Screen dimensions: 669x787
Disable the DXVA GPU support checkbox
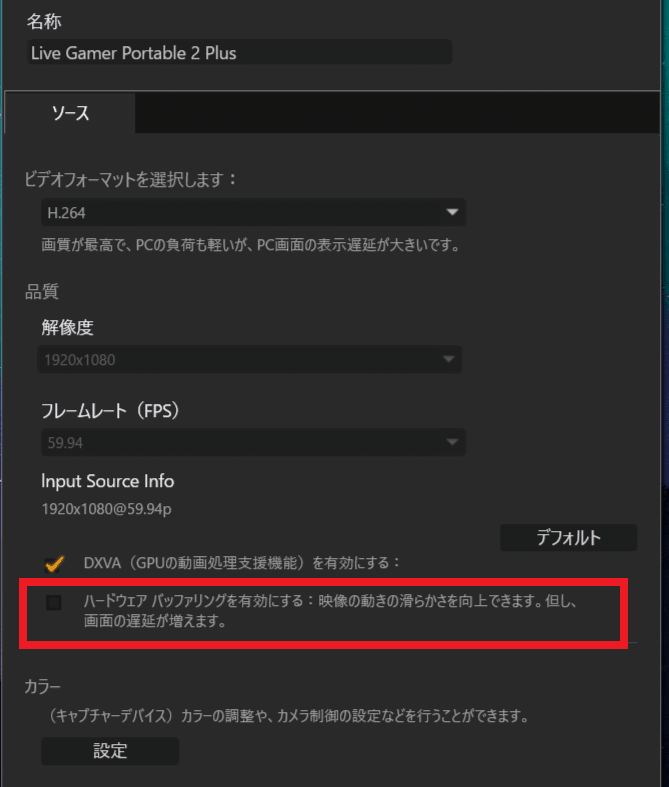54,564
